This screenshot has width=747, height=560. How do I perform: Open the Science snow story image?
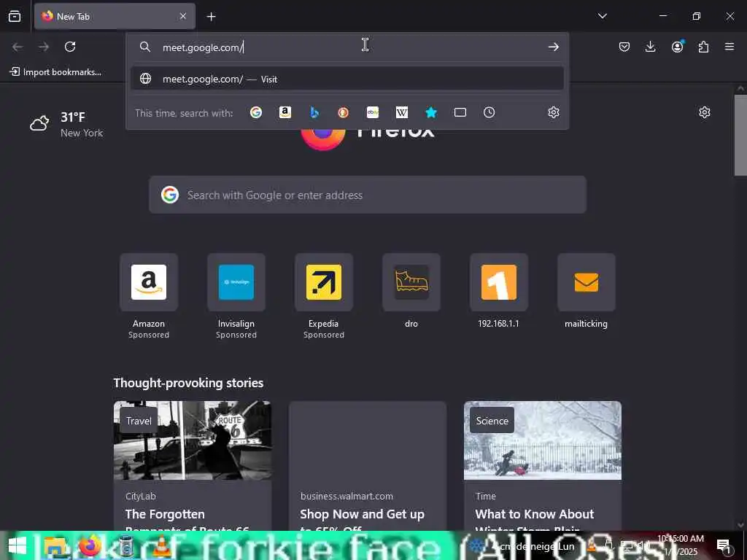(x=543, y=440)
